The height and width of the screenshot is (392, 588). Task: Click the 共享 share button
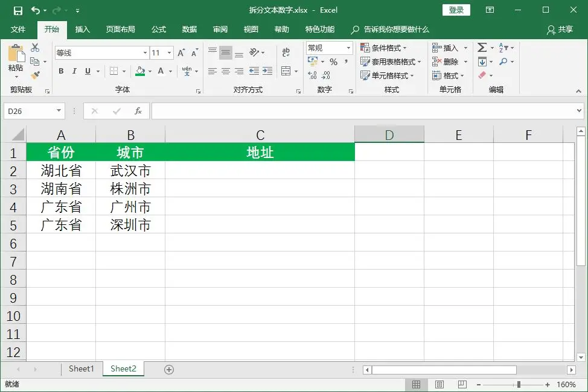coord(560,29)
